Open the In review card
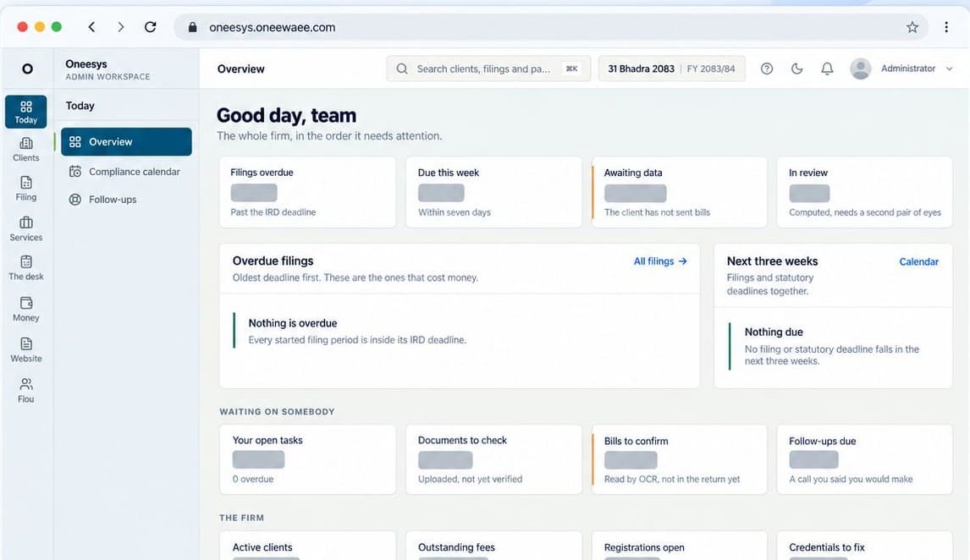This screenshot has width=970, height=560. coord(865,192)
